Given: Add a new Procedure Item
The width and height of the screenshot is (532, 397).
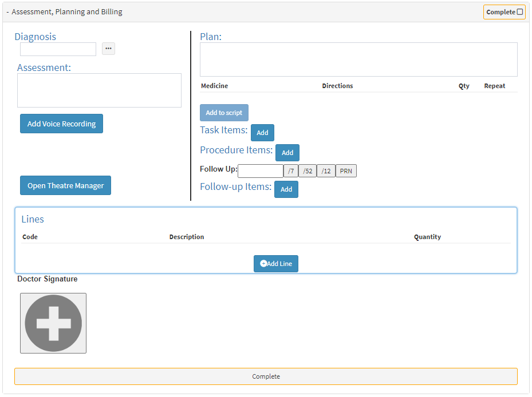Looking at the screenshot, I should (x=287, y=153).
